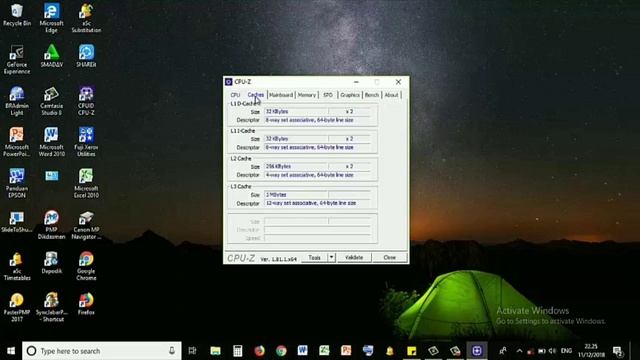Viewport: 640px width, 360px height.
Task: Open the About tab in CPU-Z
Action: (391, 95)
